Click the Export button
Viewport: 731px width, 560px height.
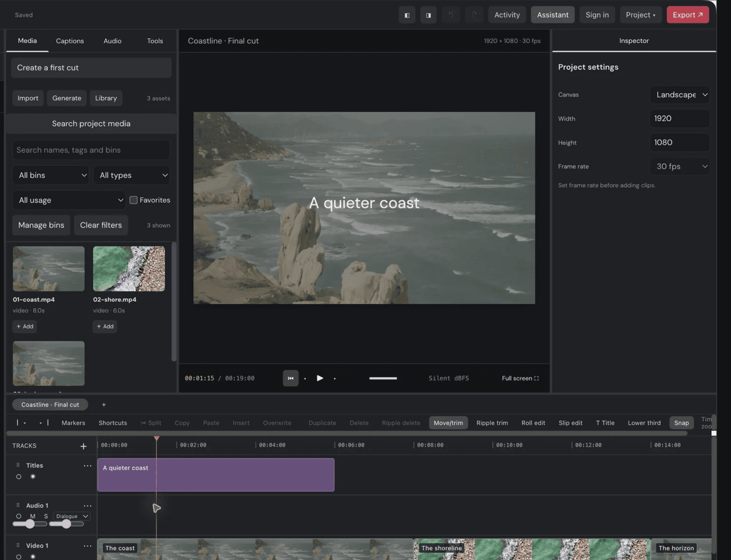pos(687,15)
